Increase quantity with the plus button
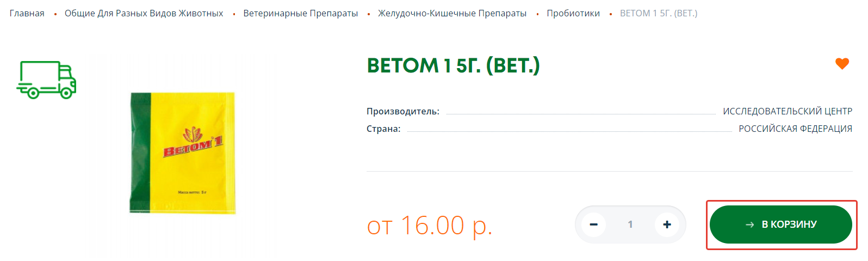This screenshot has height=261, width=868. point(667,224)
